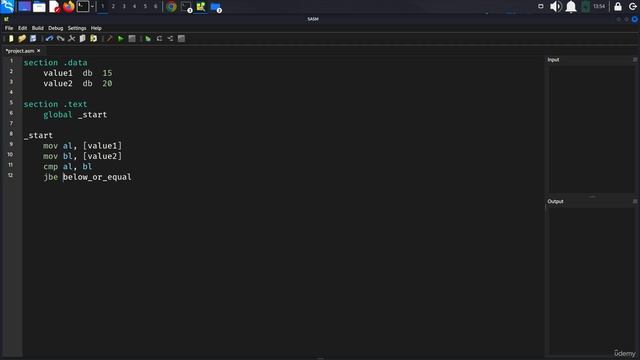
Task: Click line number 12 in the gutter
Action: click(10, 175)
